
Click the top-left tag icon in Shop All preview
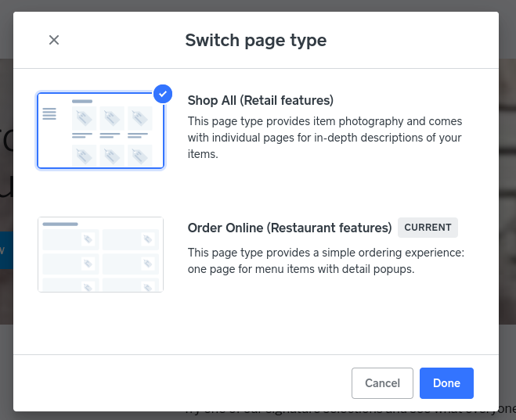pyautogui.click(x=83, y=118)
